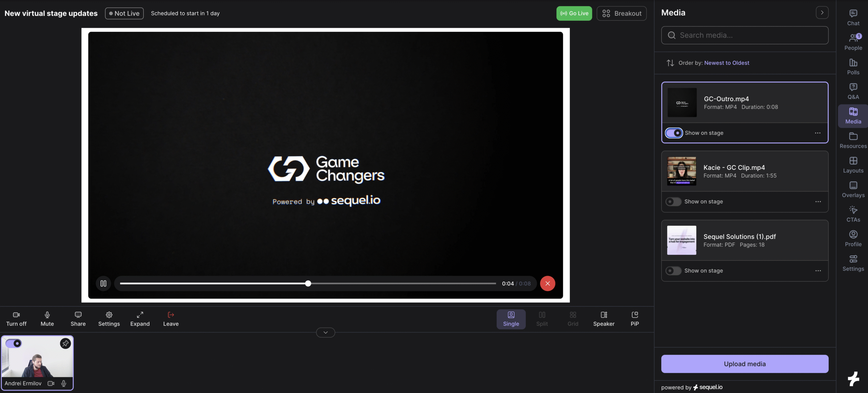
Task: Open the Profile panel
Action: [853, 239]
